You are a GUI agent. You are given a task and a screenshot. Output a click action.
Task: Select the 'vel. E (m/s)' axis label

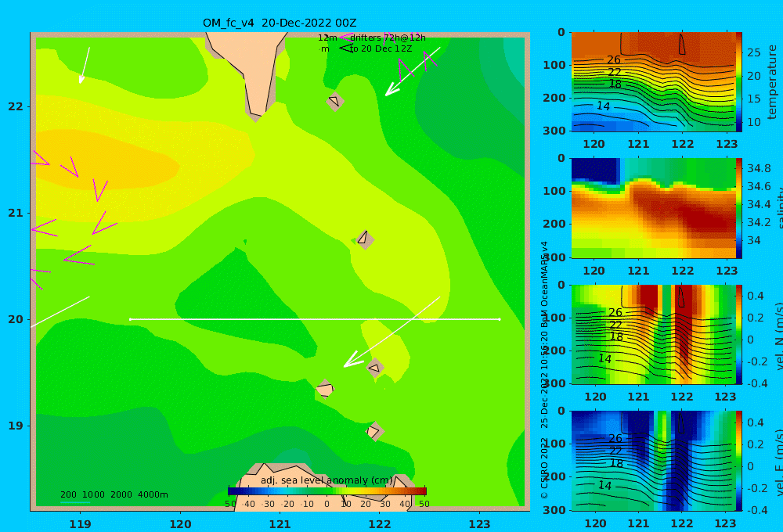click(x=778, y=462)
